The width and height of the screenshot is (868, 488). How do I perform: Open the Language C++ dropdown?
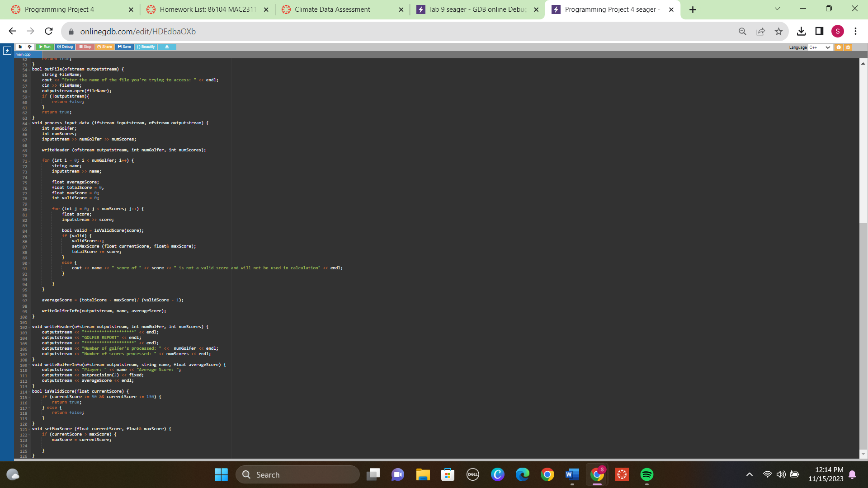(820, 47)
